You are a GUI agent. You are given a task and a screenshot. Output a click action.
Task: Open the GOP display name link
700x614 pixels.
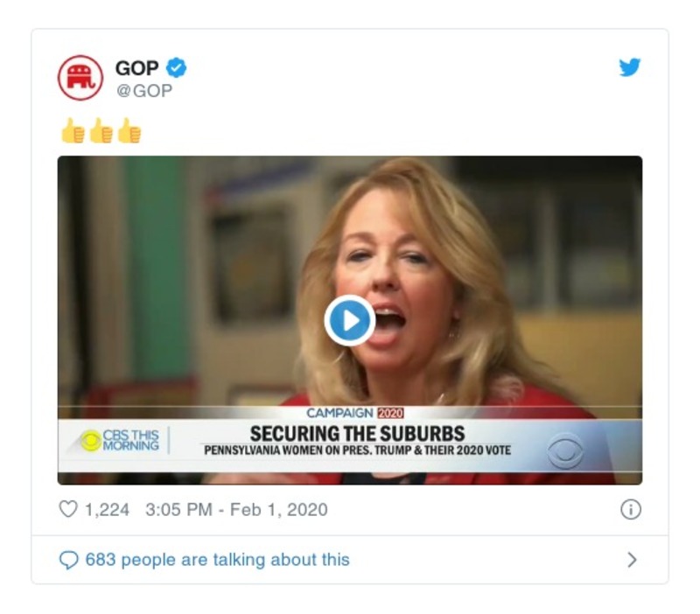[x=136, y=68]
